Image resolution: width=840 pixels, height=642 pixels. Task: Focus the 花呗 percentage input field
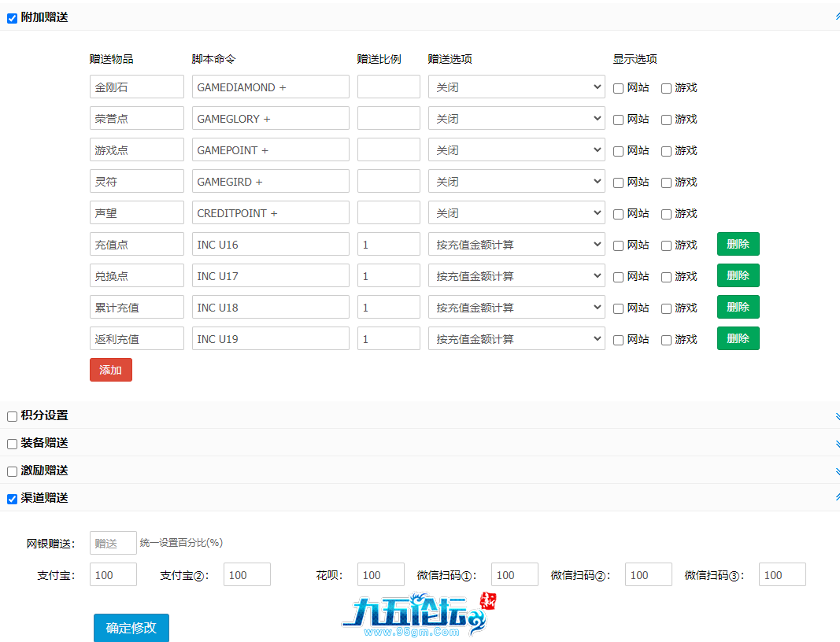coord(380,574)
